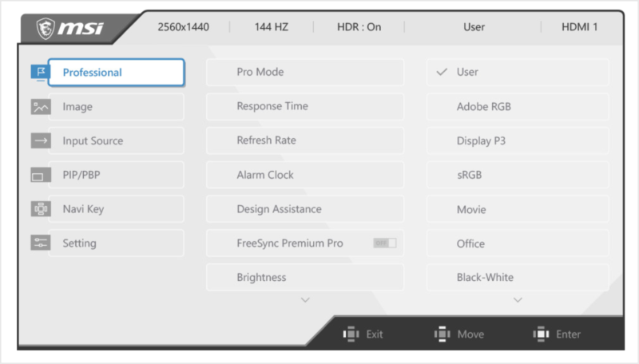Screen dimensions: 639x364
Task: Open the Setting menu
Action: (x=116, y=243)
